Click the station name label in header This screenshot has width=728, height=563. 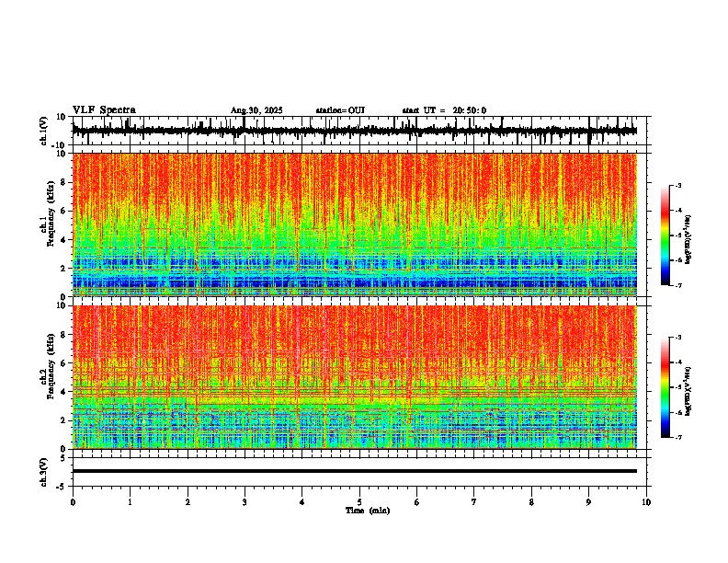(340, 110)
